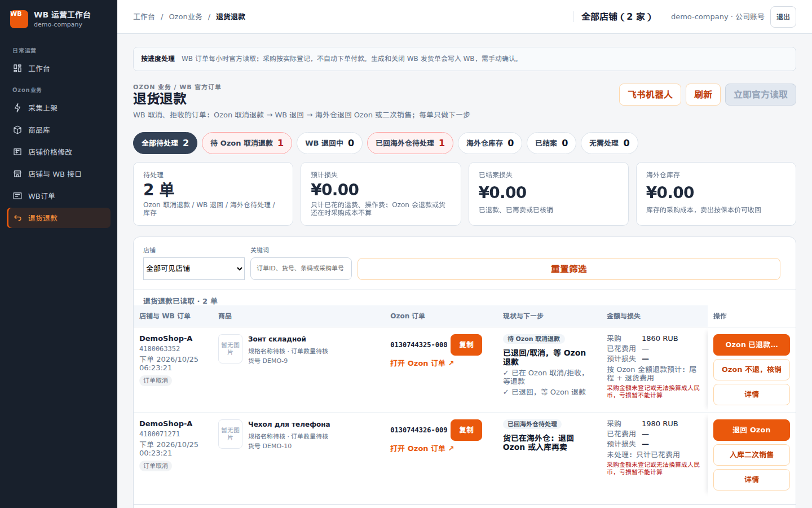Click 暂无图片 thumbnail for Зонт складной
The height and width of the screenshot is (508, 812).
[230, 349]
